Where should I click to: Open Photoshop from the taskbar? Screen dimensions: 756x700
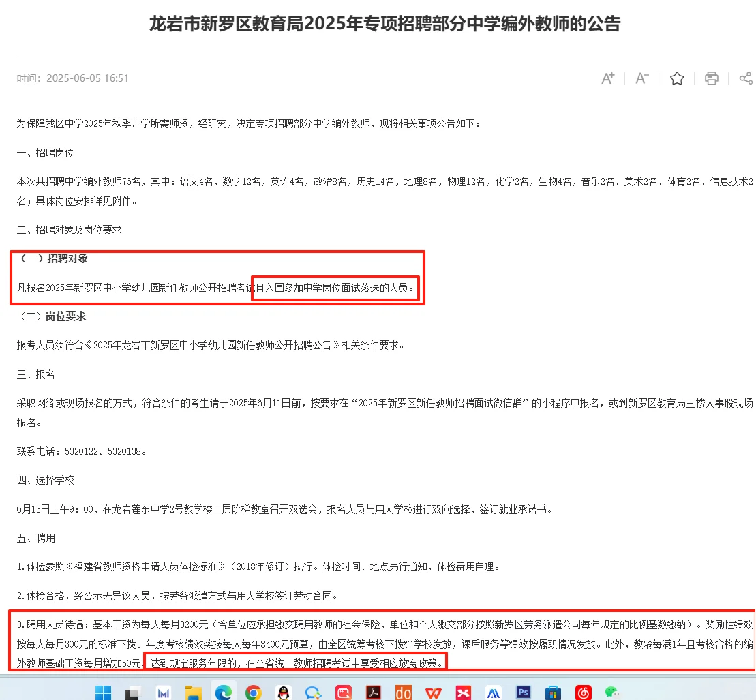click(x=523, y=692)
